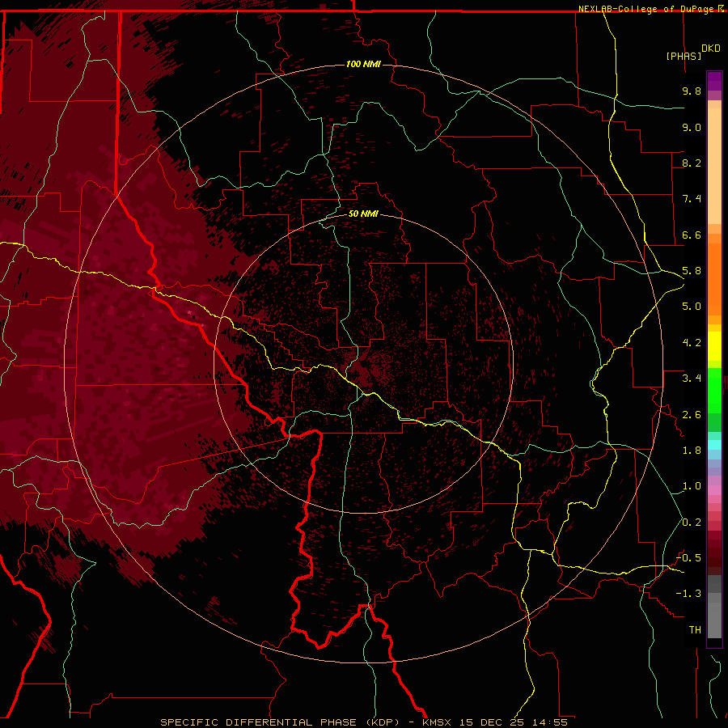
Task: Click the 1.8 color scale label
Action: (692, 451)
